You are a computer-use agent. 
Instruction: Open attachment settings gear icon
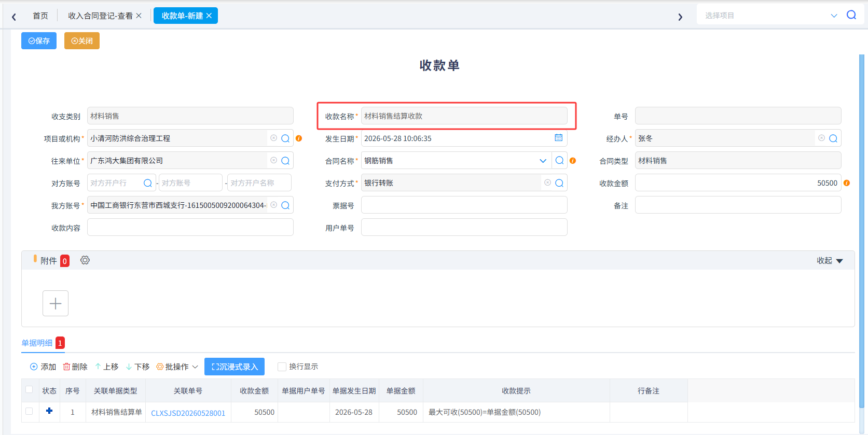85,260
